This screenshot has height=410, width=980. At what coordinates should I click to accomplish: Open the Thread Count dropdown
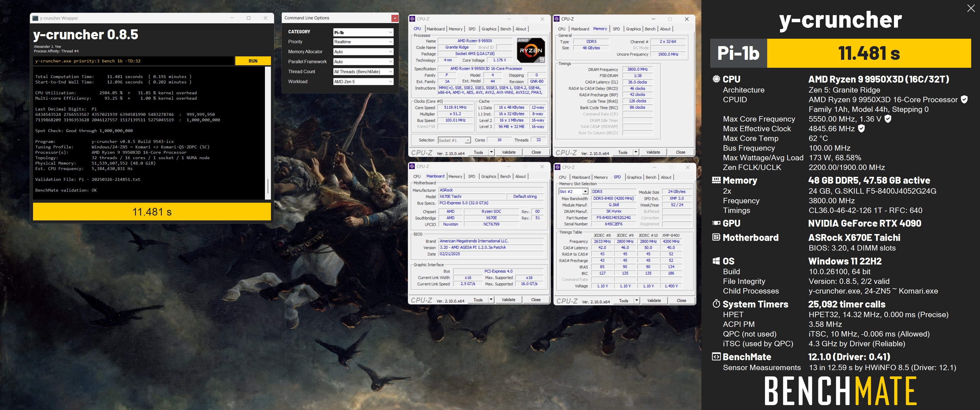point(363,71)
